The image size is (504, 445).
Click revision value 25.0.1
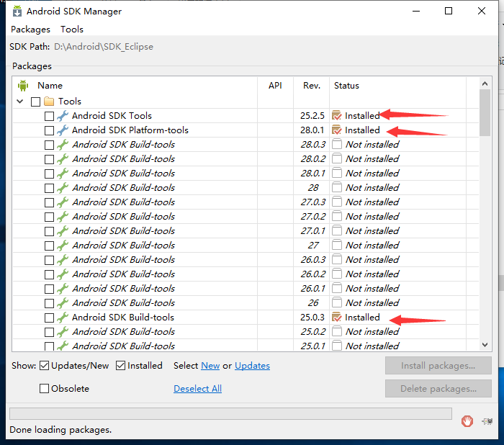[x=313, y=346]
